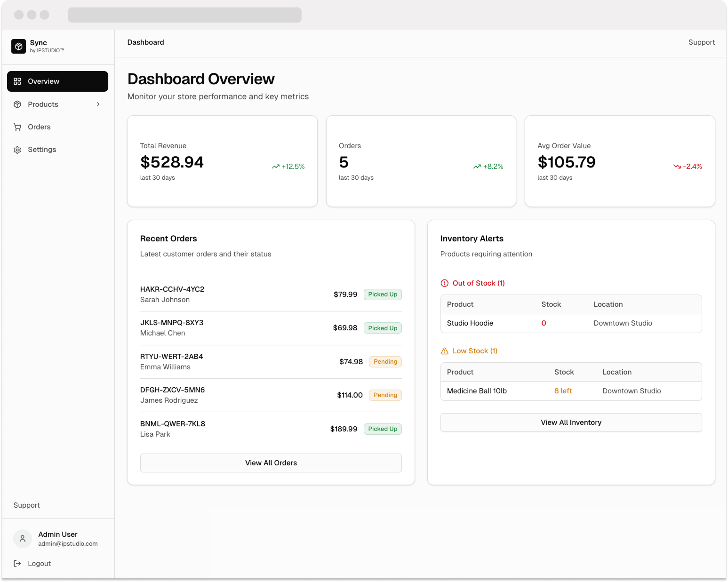Image resolution: width=728 pixels, height=582 pixels.
Task: Click the Orders shopping cart icon
Action: click(x=17, y=127)
